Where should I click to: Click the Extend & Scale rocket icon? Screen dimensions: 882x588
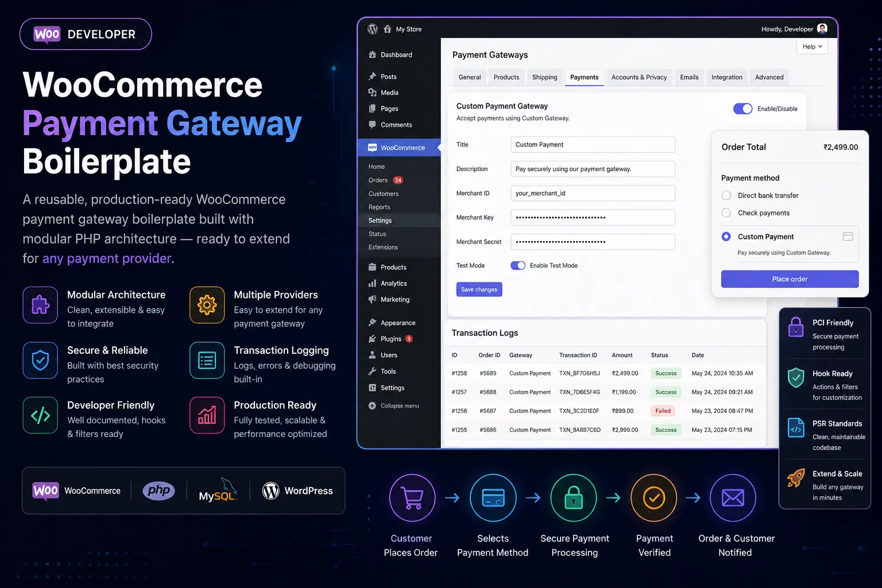[796, 478]
